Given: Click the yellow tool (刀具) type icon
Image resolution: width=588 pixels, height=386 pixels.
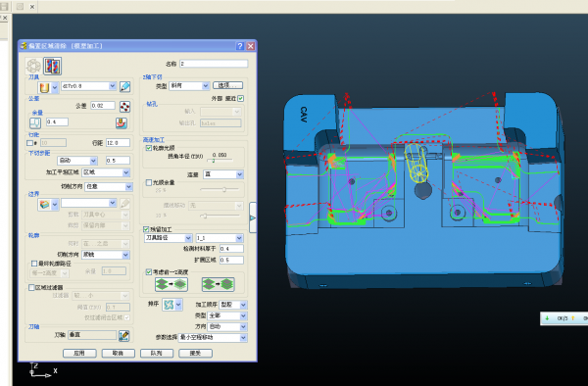Looking at the screenshot, I should [44, 88].
